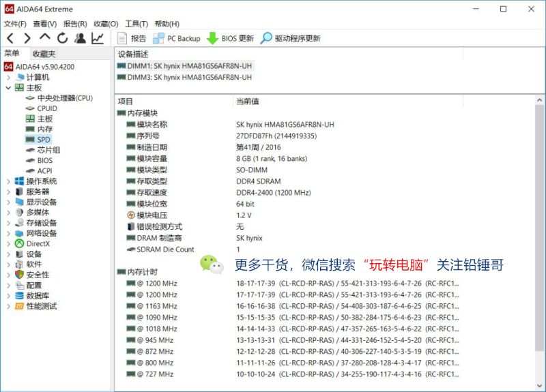Select the 错误检测方式 row
The height and width of the screenshot is (392, 546).
click(185, 227)
